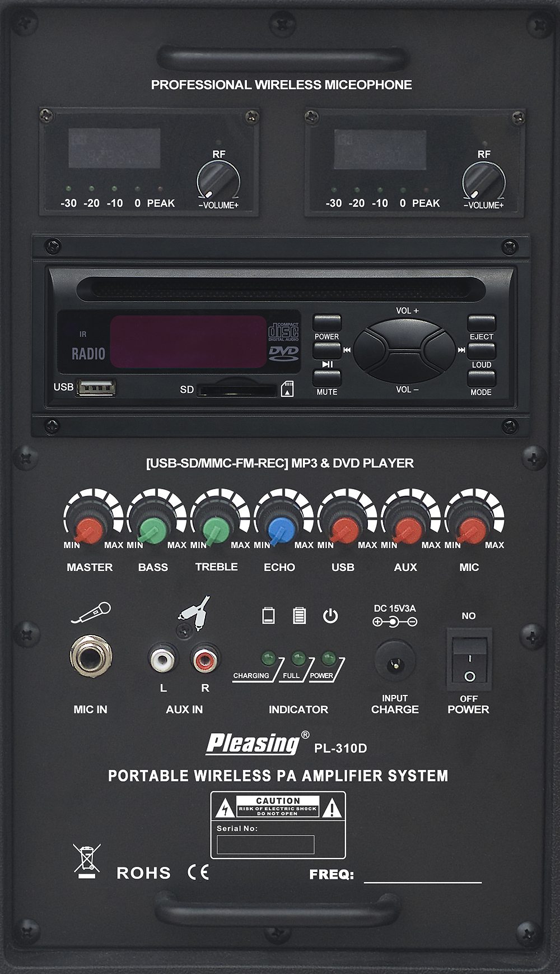560x974 pixels.
Task: Click the lightning-bolt warning triangle on the caution label
Action: pos(226,808)
